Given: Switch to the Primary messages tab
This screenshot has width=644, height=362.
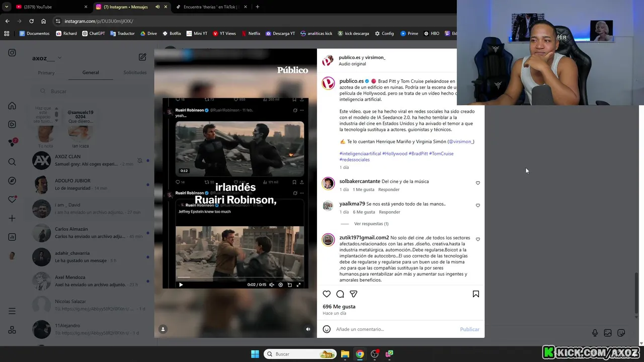Looking at the screenshot, I should pyautogui.click(x=46, y=72).
